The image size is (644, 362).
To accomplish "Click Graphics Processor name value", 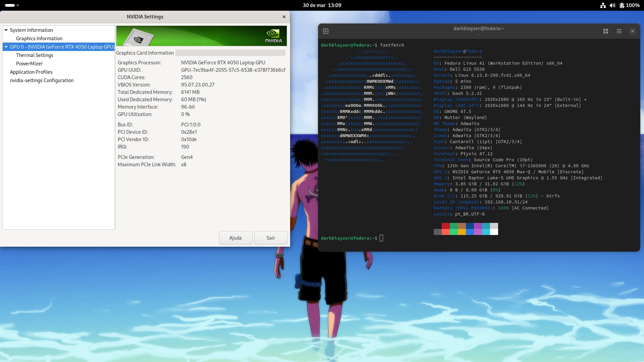I will pos(223,63).
